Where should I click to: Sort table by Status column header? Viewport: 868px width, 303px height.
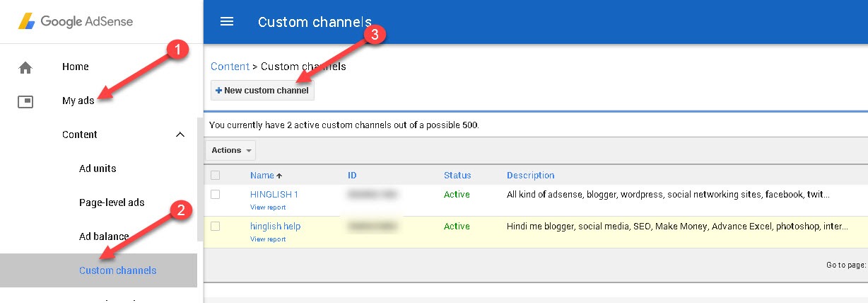[x=457, y=176]
